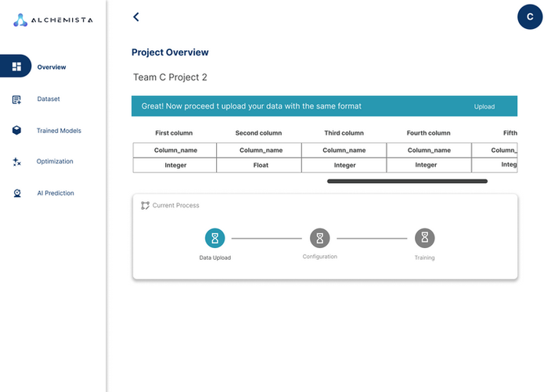Go to AI Prediction label
The image size is (551, 392).
pyautogui.click(x=55, y=193)
